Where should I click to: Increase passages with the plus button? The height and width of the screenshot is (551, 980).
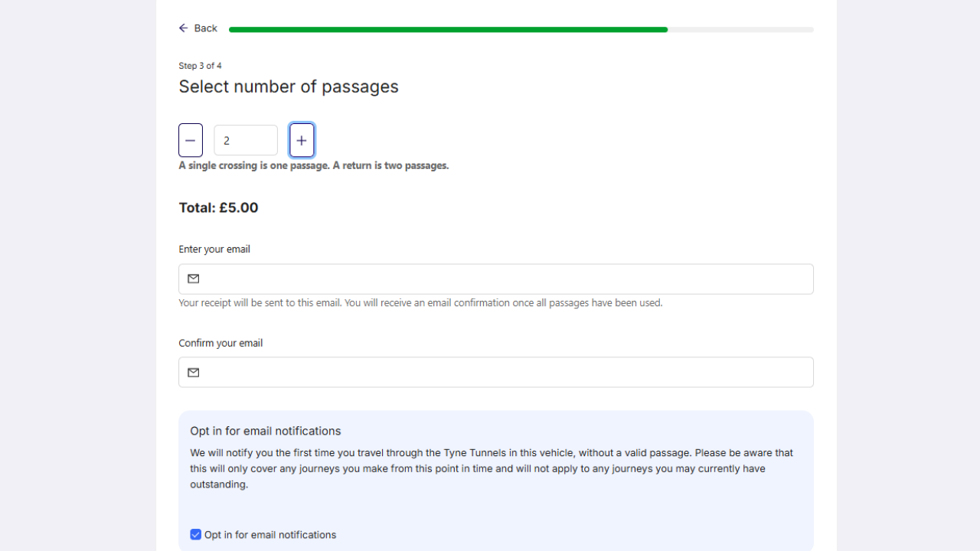302,140
